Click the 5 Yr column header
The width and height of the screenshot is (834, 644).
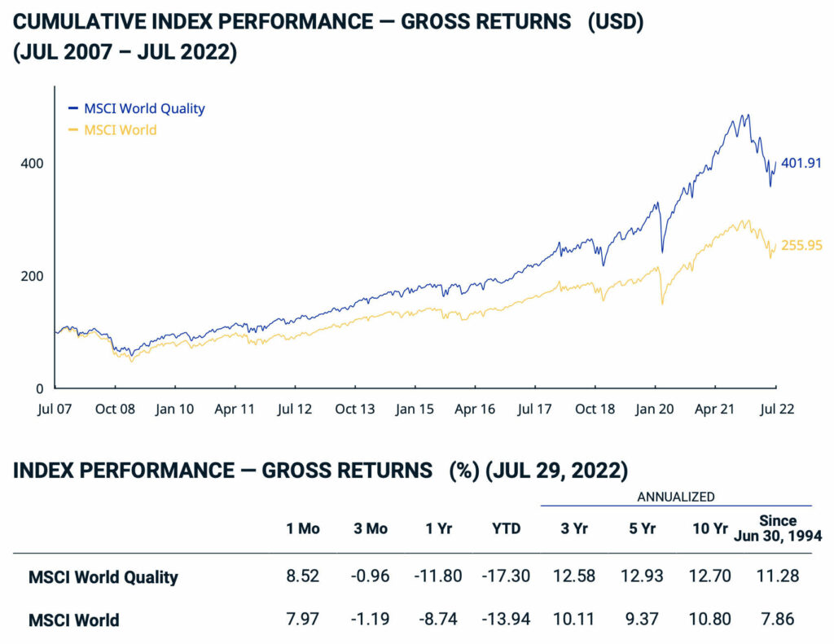[x=642, y=528]
